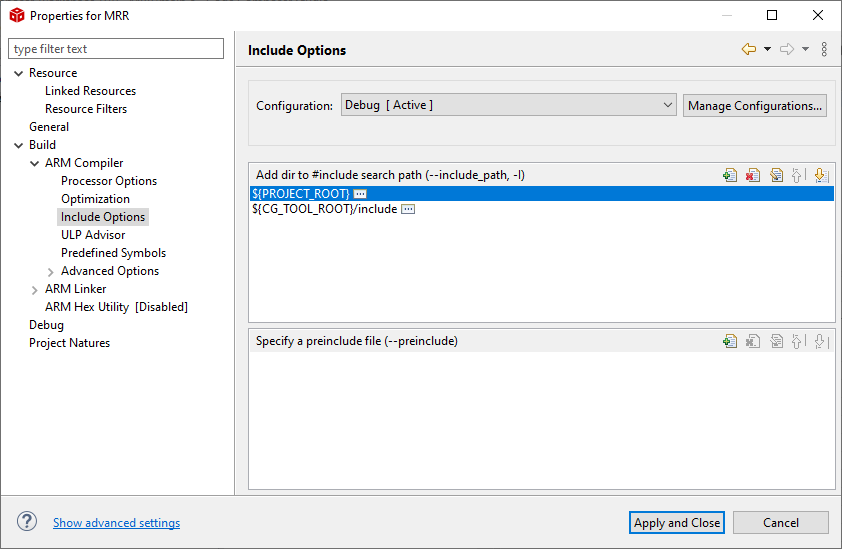842x549 pixels.
Task: Click Add icon for preinclude file
Action: (x=730, y=341)
